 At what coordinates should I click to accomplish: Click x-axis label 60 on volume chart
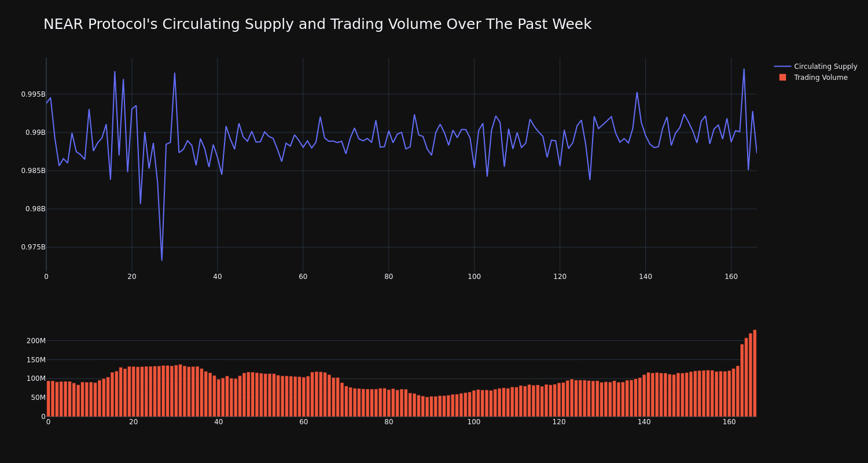(304, 422)
